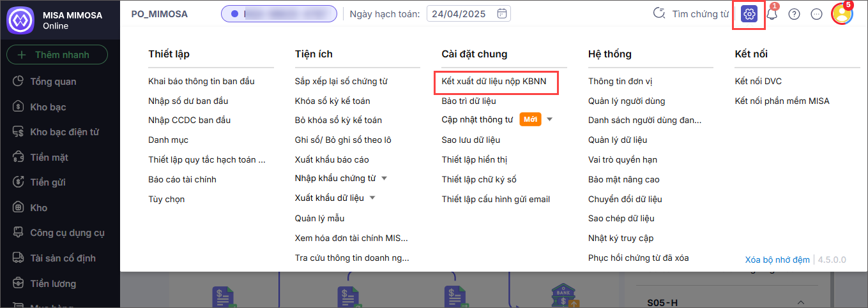Collapse the S05-H section chevron

(x=801, y=302)
